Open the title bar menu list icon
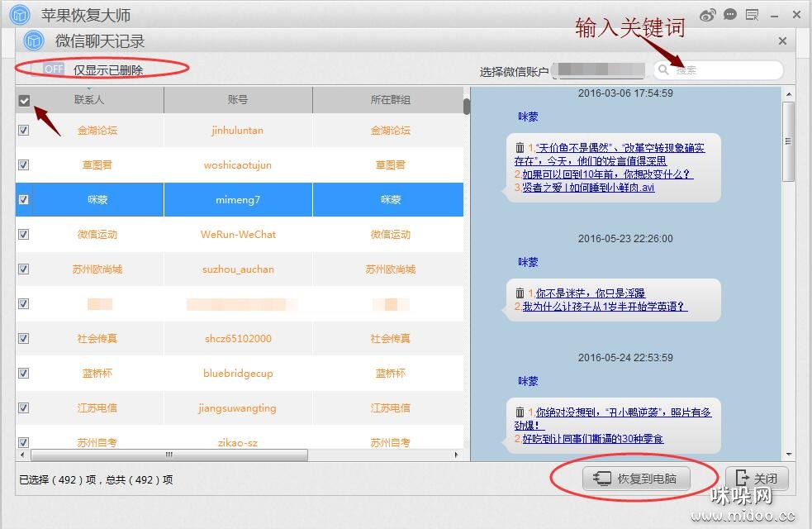 (x=752, y=15)
